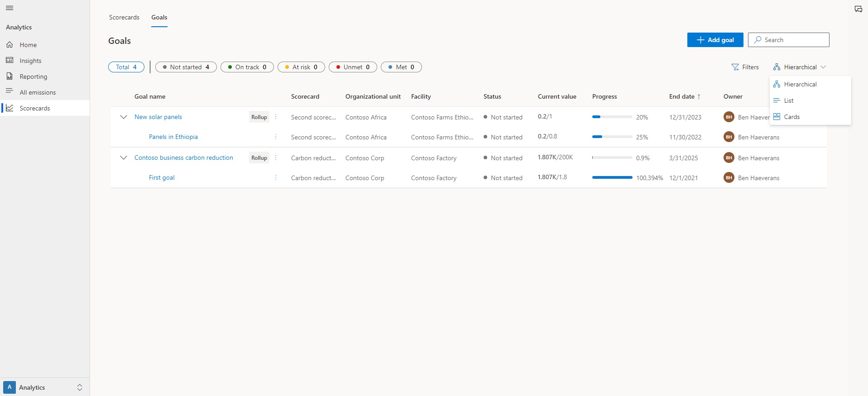Toggle the At risk status filter

point(301,67)
